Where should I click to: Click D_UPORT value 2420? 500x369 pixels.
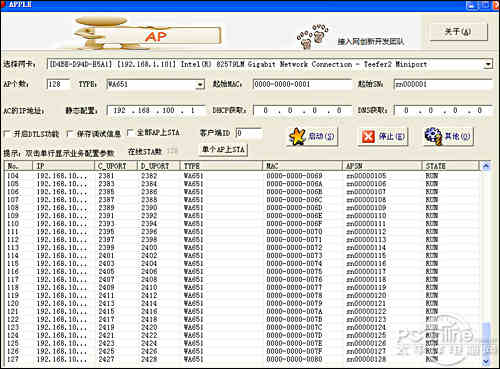pyautogui.click(x=149, y=327)
